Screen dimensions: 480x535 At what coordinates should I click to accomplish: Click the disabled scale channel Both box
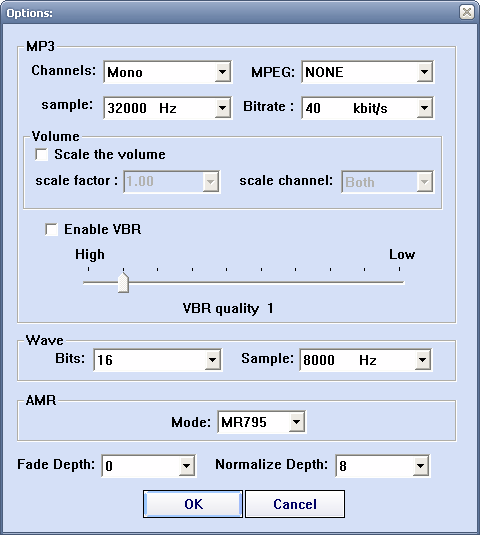click(388, 182)
